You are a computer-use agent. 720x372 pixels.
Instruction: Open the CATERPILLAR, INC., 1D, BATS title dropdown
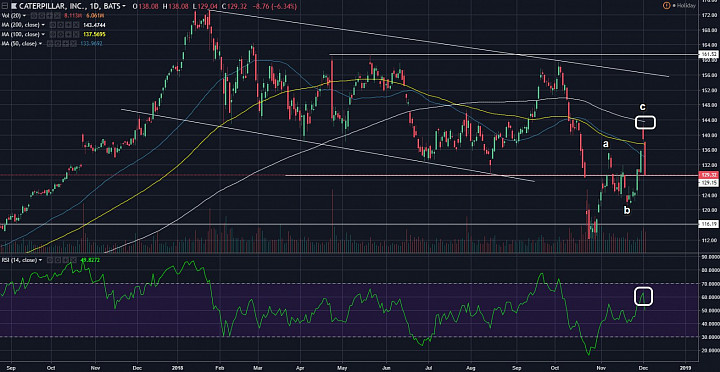pos(124,6)
